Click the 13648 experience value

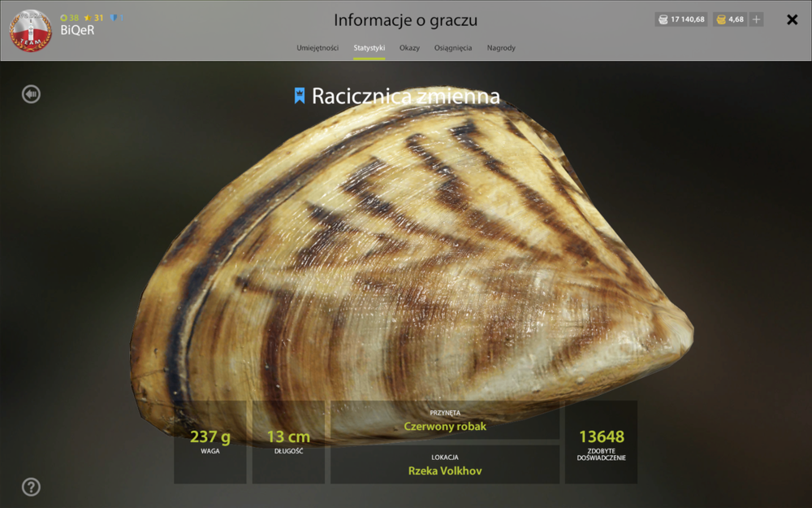coord(601,436)
